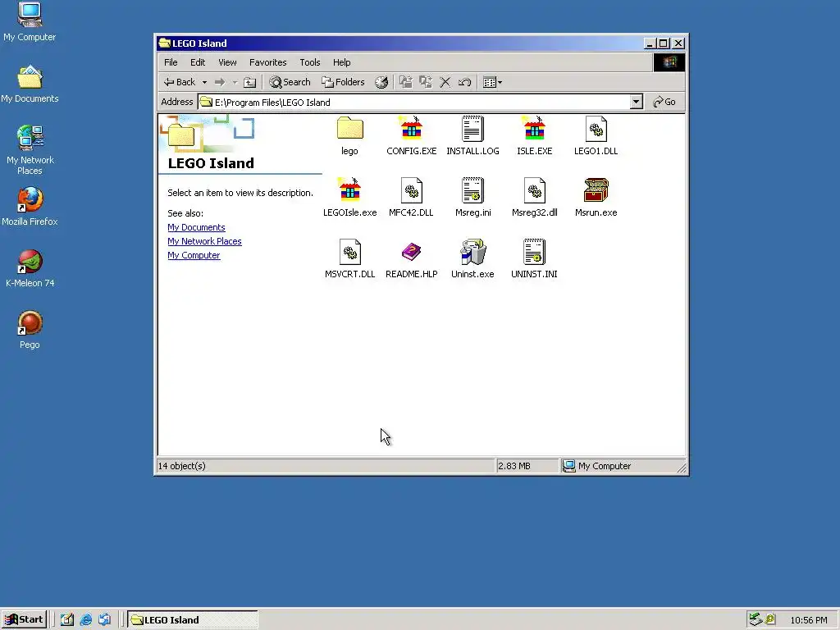Click the History toolbar icon
The width and height of the screenshot is (840, 630).
coord(381,82)
